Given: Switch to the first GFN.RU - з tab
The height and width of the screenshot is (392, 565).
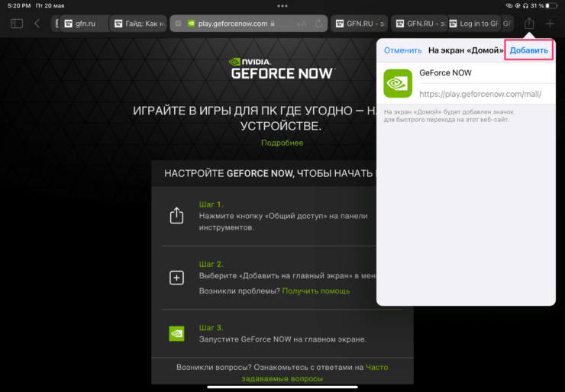Looking at the screenshot, I should [x=360, y=24].
